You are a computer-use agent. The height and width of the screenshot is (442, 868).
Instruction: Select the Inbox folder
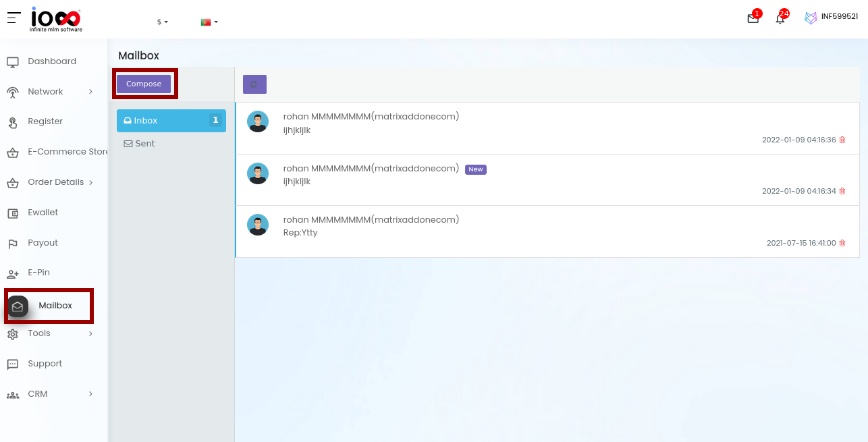(x=171, y=121)
